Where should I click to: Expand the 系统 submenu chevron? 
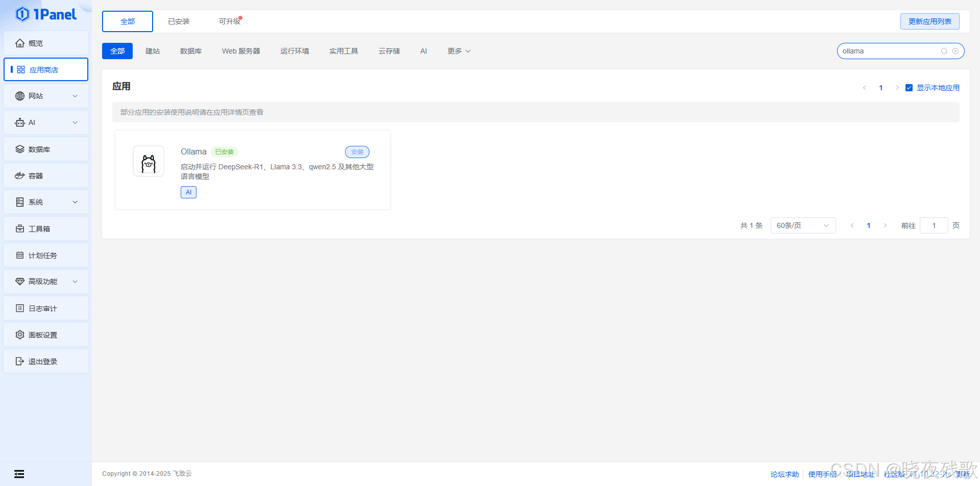[x=75, y=202]
